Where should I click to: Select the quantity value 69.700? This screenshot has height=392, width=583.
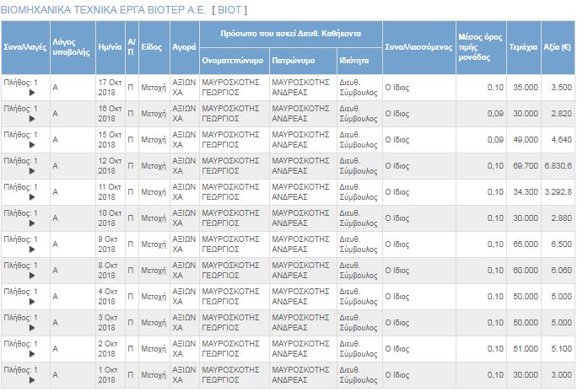point(526,166)
